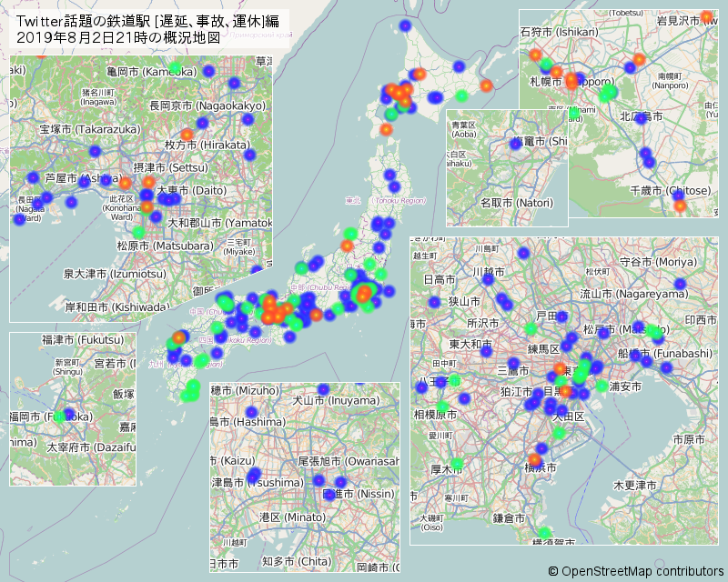Click the blue marker below the 守谷市 label

pyautogui.click(x=680, y=284)
